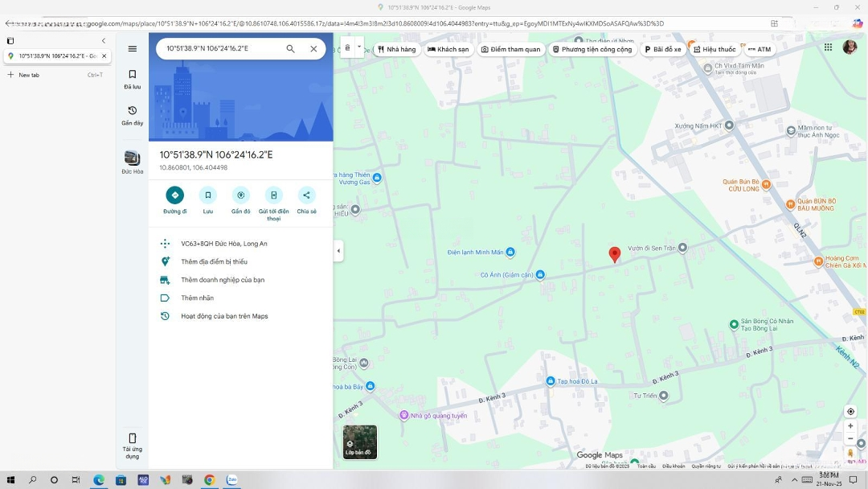The width and height of the screenshot is (868, 489).
Task: Clear the coordinates search with X button
Action: point(313,49)
